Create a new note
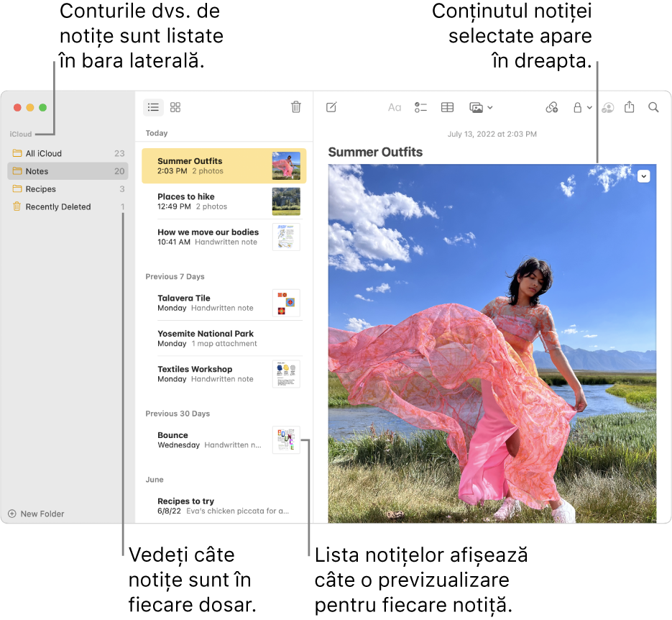Screen dimensions: 672x620 [x=331, y=107]
